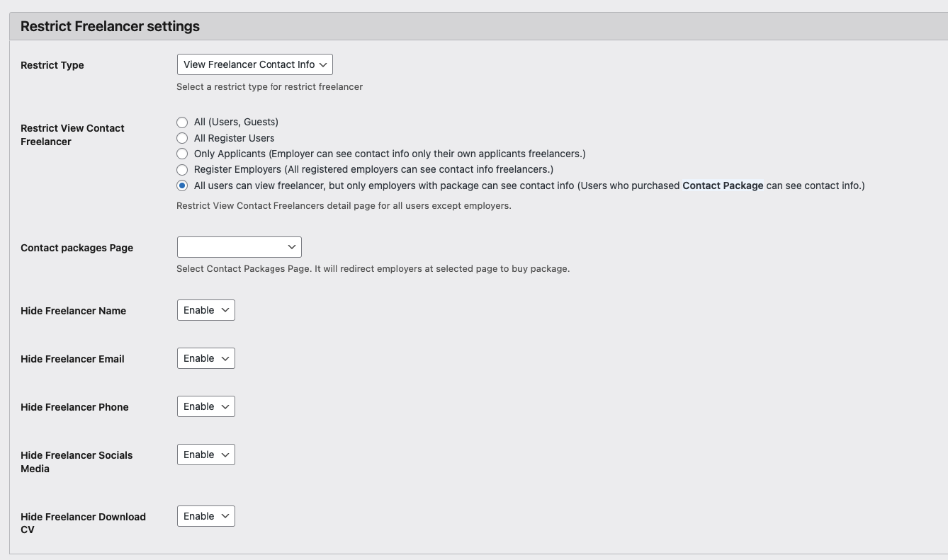Open the Restrict Type dropdown
948x560 pixels.
254,64
